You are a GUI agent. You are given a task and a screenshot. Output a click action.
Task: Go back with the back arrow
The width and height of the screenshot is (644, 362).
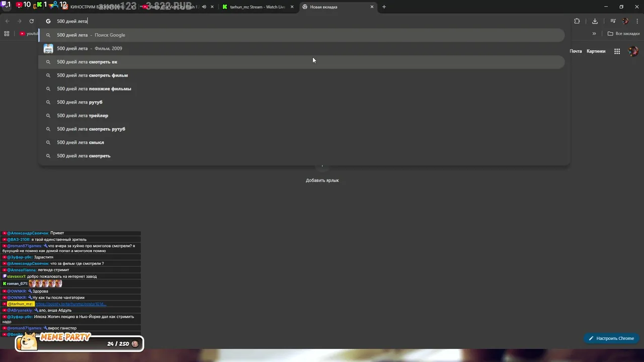coord(7,21)
